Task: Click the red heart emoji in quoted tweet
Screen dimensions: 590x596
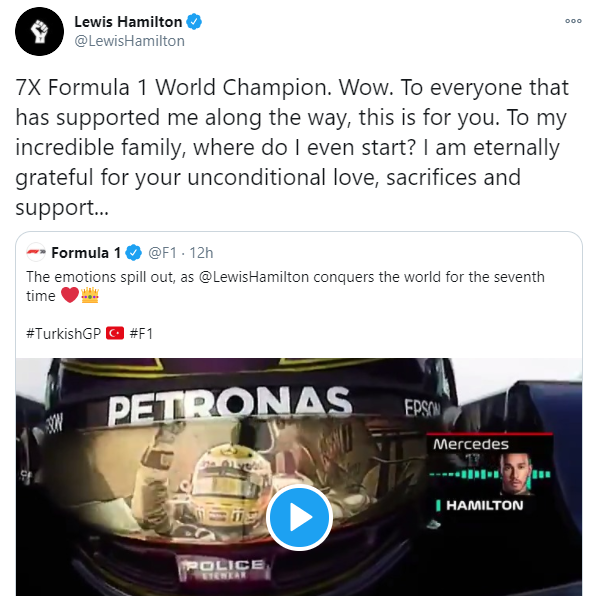Action: tap(70, 295)
